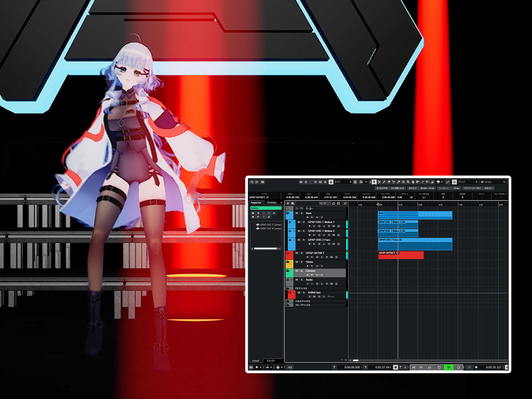Solo the GPAP-OSC 2 Face track
Screen dimensions: 532x399
click(x=304, y=240)
